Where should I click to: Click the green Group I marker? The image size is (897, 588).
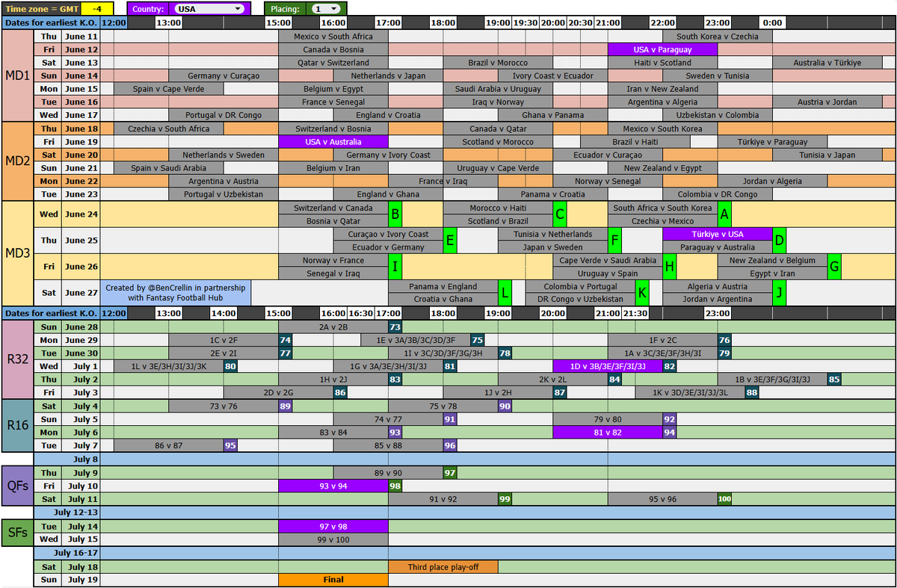coord(395,267)
